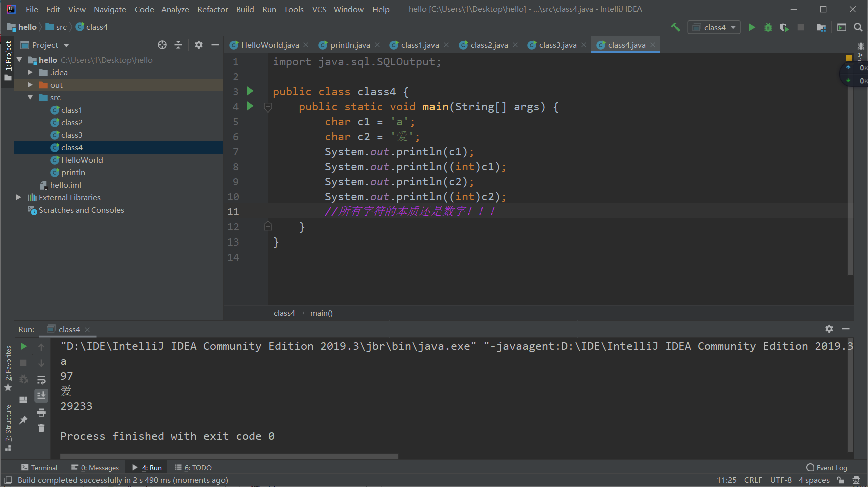Click the Run console horizontal scrollbar
Viewport: 868px width, 487px height.
pyautogui.click(x=229, y=456)
